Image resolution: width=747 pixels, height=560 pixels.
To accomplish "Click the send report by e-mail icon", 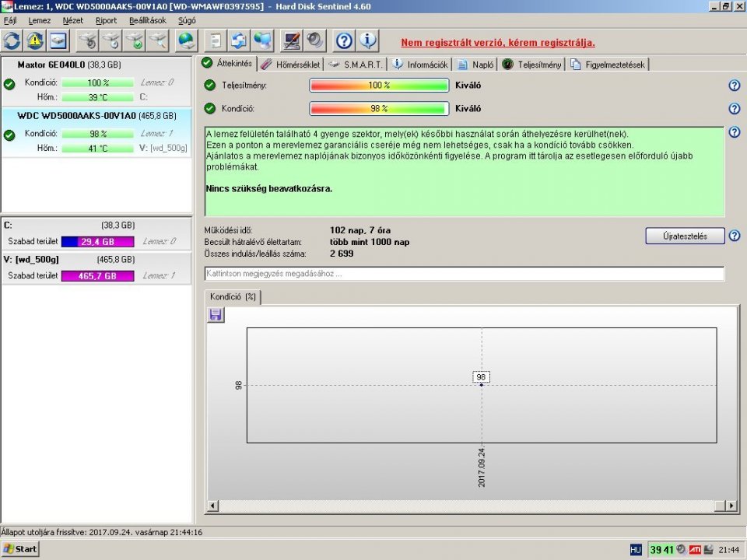I will click(x=239, y=41).
